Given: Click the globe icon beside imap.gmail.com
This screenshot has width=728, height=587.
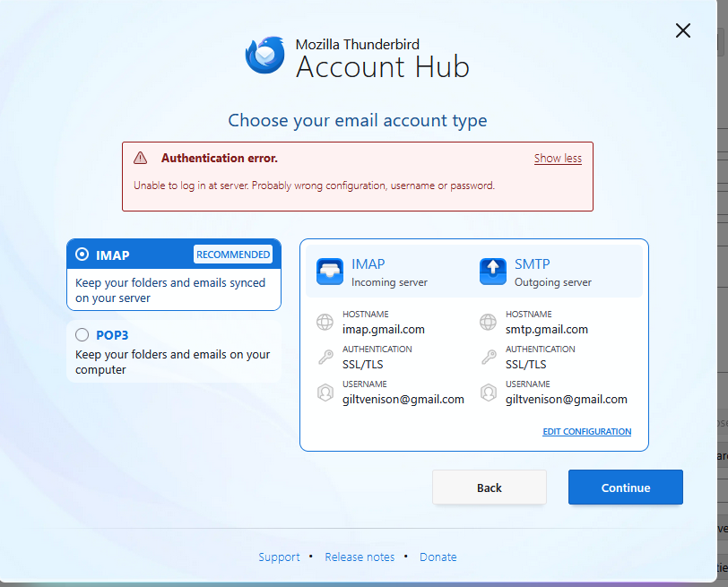Looking at the screenshot, I should pos(325,322).
